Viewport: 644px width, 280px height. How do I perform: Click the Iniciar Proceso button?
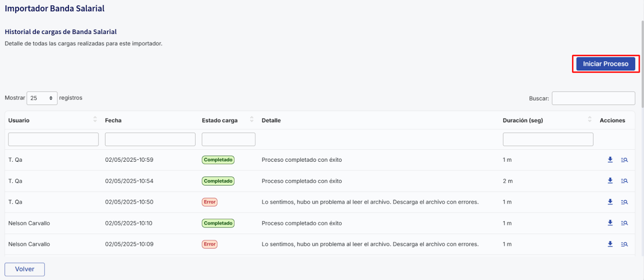point(605,64)
